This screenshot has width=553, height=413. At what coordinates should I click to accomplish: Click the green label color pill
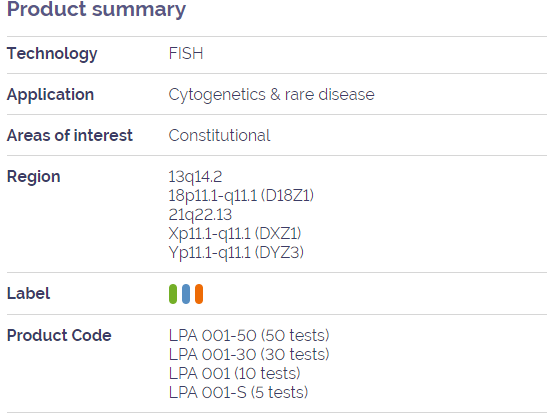click(173, 294)
